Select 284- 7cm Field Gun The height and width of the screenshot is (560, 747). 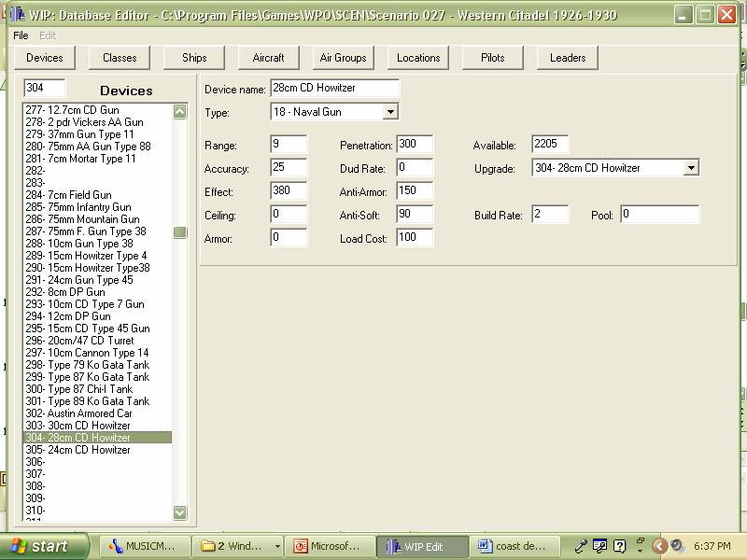tap(97, 195)
